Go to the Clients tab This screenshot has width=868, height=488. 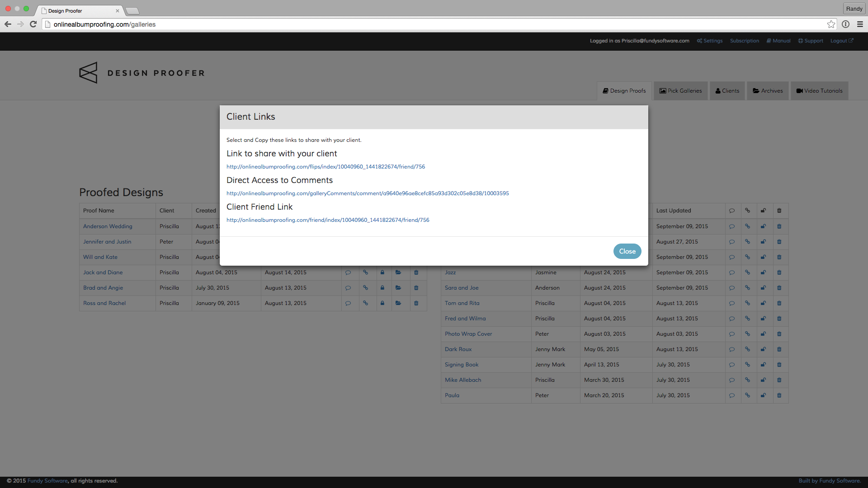[727, 91]
